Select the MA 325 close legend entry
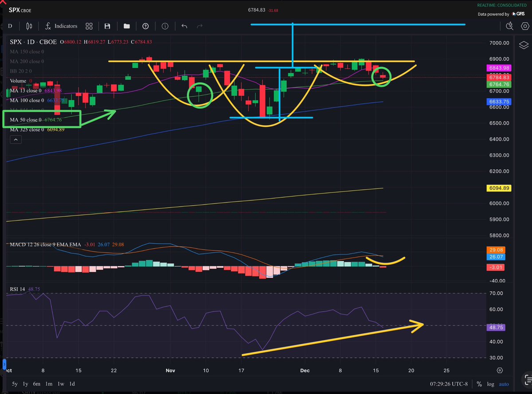Image resolution: width=532 pixels, height=394 pixels. pyautogui.click(x=37, y=129)
